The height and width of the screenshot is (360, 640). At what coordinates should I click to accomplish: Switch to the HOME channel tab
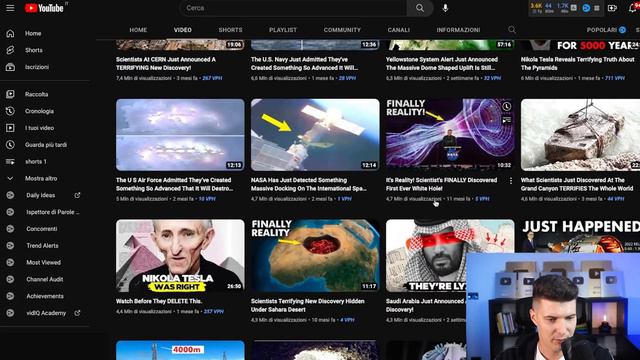point(138,30)
